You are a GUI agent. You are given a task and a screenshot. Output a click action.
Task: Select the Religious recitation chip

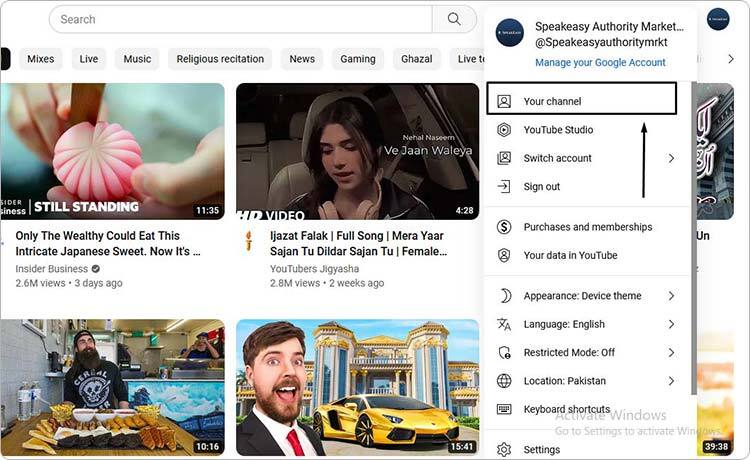point(220,59)
